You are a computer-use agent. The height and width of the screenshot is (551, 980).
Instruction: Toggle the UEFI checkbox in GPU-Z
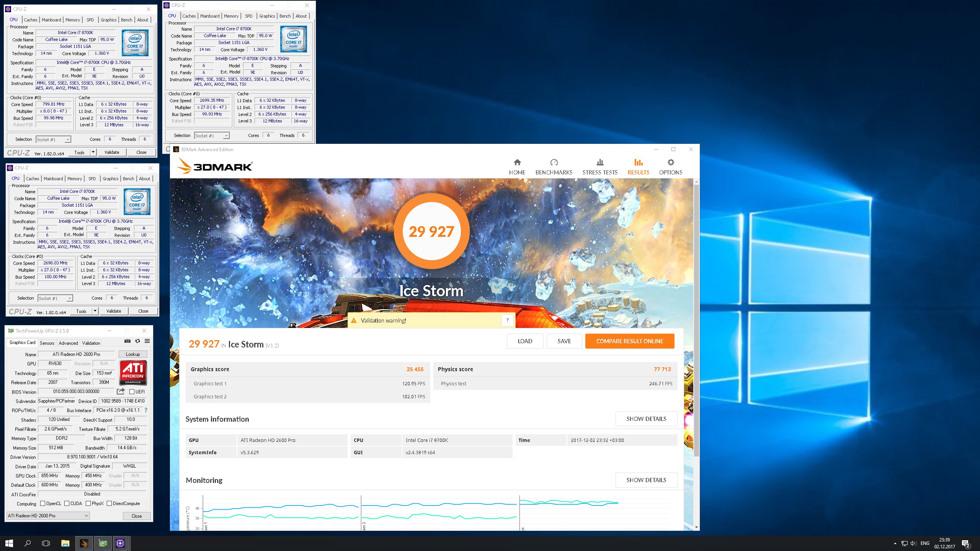click(x=132, y=391)
